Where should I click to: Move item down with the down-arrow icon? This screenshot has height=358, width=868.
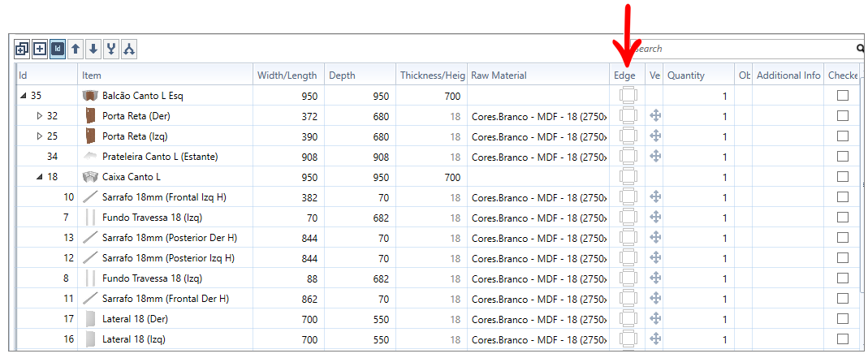click(x=93, y=50)
